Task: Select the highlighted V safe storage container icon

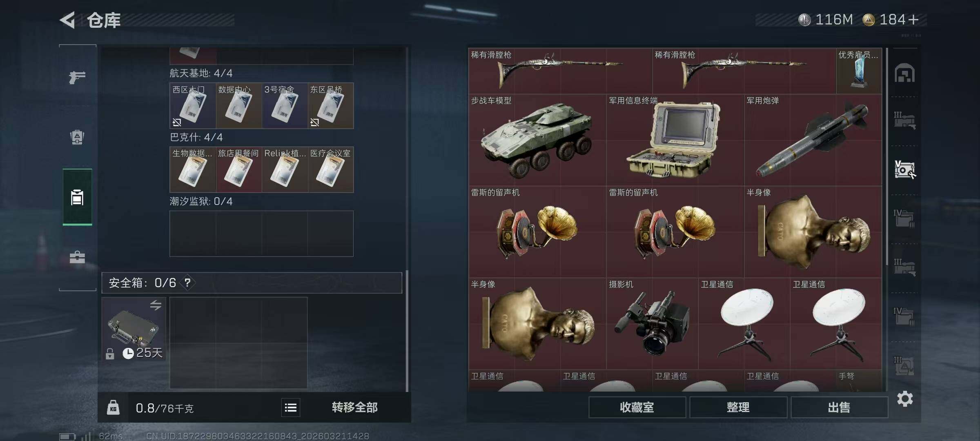Action: tap(905, 170)
